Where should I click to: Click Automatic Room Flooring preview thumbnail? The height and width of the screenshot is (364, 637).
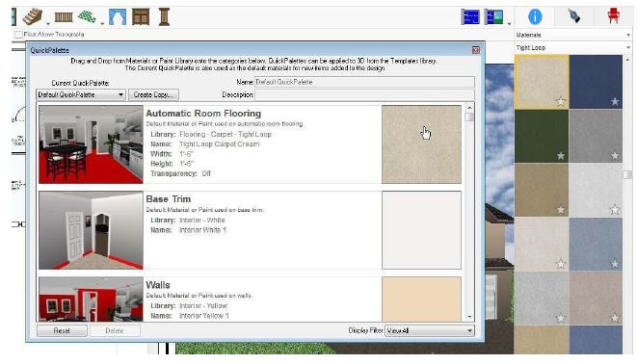pos(91,144)
